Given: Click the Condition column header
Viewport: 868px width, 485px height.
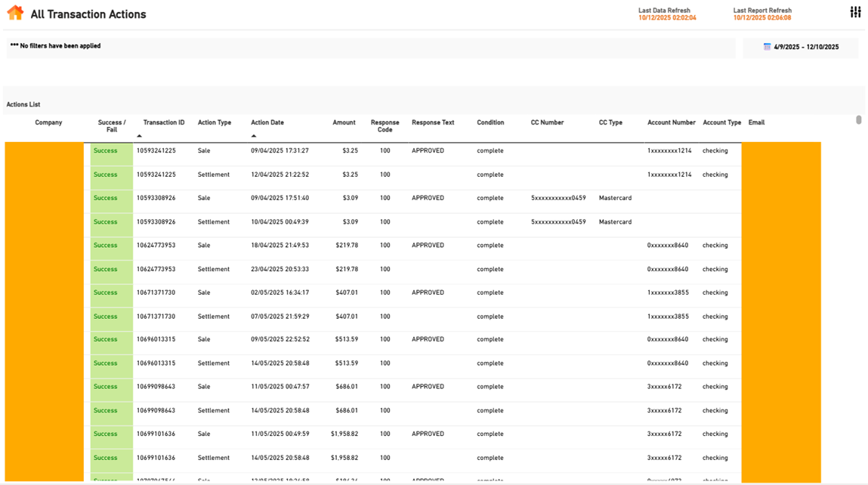Looking at the screenshot, I should (x=490, y=123).
